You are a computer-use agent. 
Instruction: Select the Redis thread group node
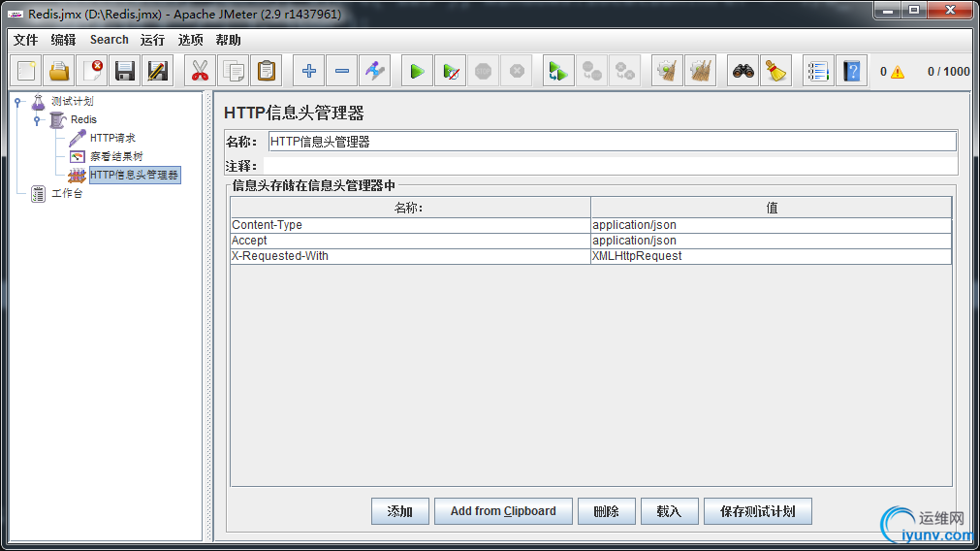tap(83, 119)
